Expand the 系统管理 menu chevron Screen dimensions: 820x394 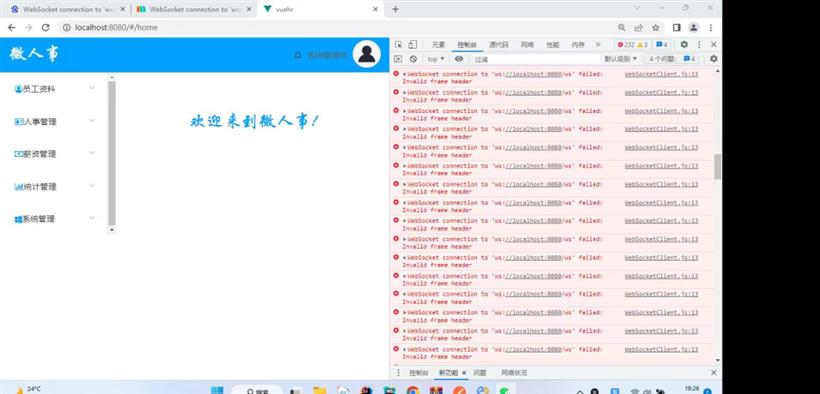[92, 218]
